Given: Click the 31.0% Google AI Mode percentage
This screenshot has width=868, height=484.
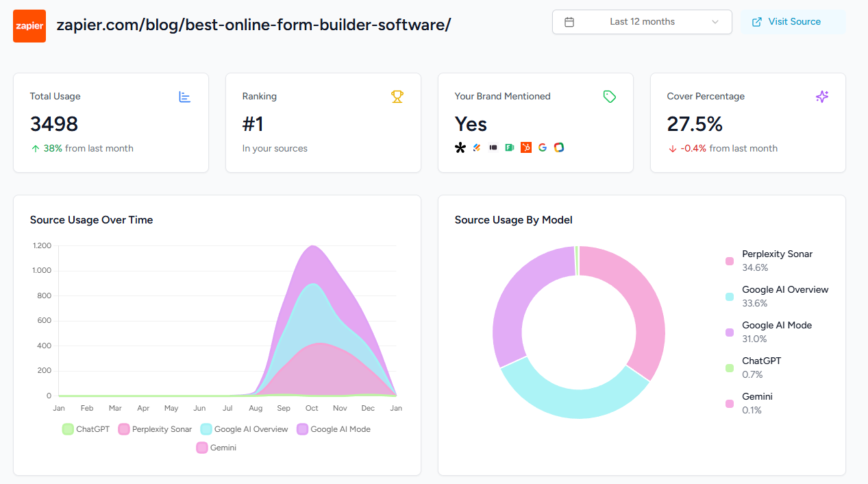Looking at the screenshot, I should (x=755, y=339).
